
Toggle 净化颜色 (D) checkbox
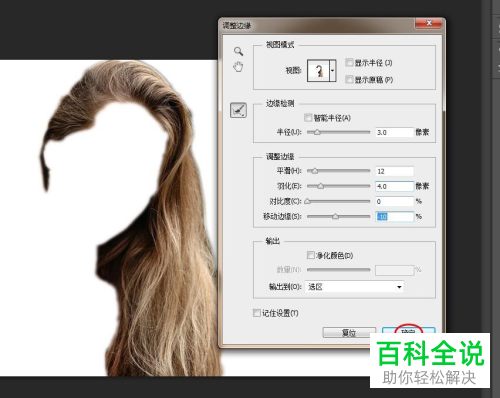(x=310, y=255)
